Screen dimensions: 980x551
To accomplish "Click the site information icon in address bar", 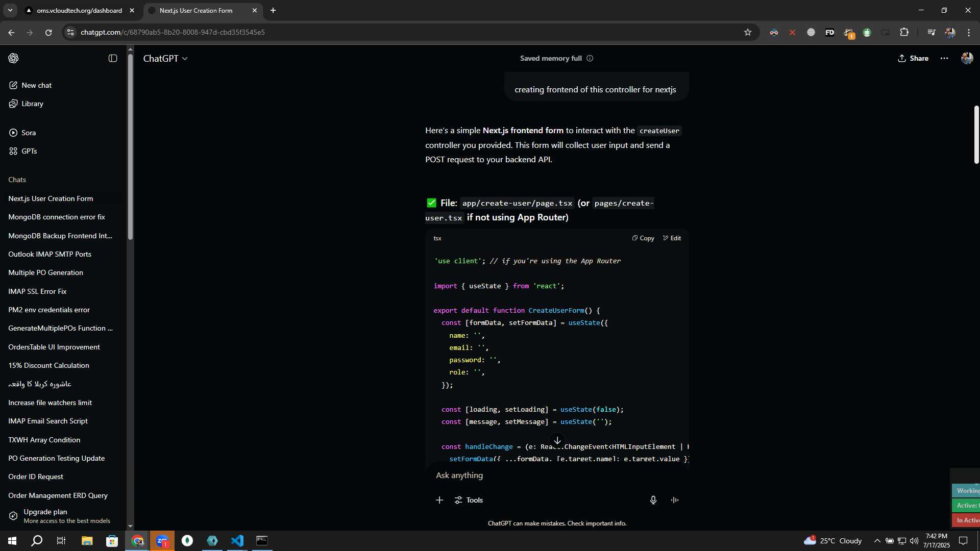I will click(x=70, y=32).
